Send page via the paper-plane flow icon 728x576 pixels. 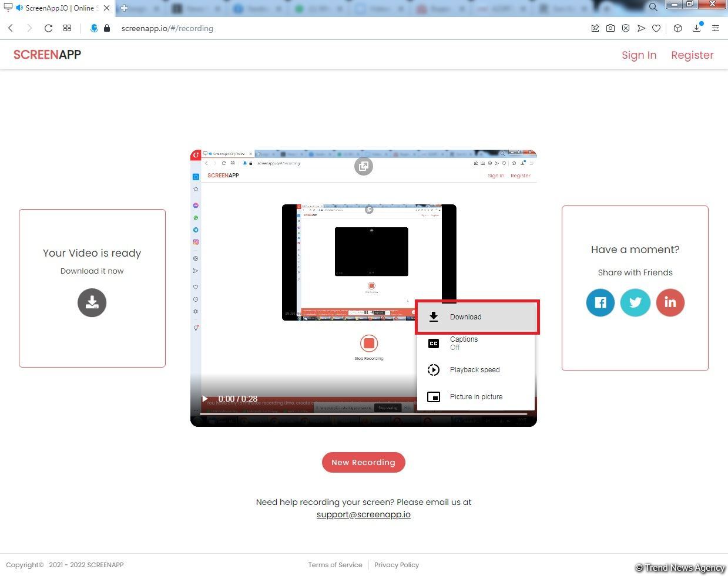pyautogui.click(x=641, y=28)
